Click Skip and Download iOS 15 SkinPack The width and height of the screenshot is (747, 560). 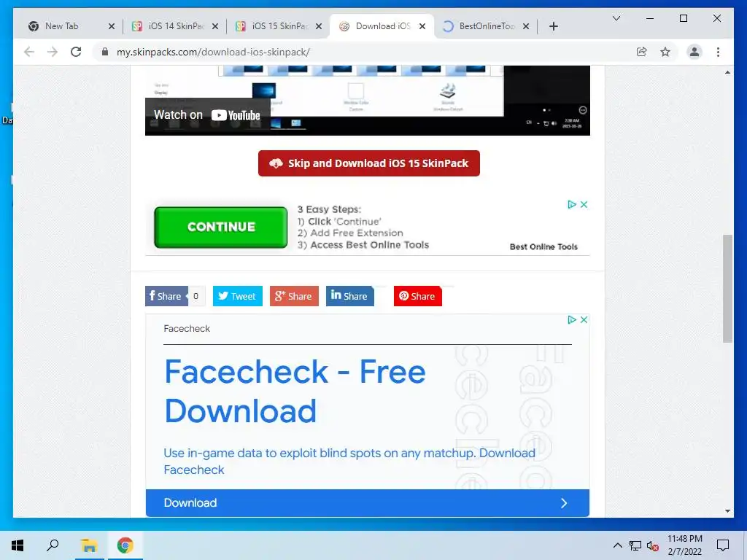pos(368,163)
